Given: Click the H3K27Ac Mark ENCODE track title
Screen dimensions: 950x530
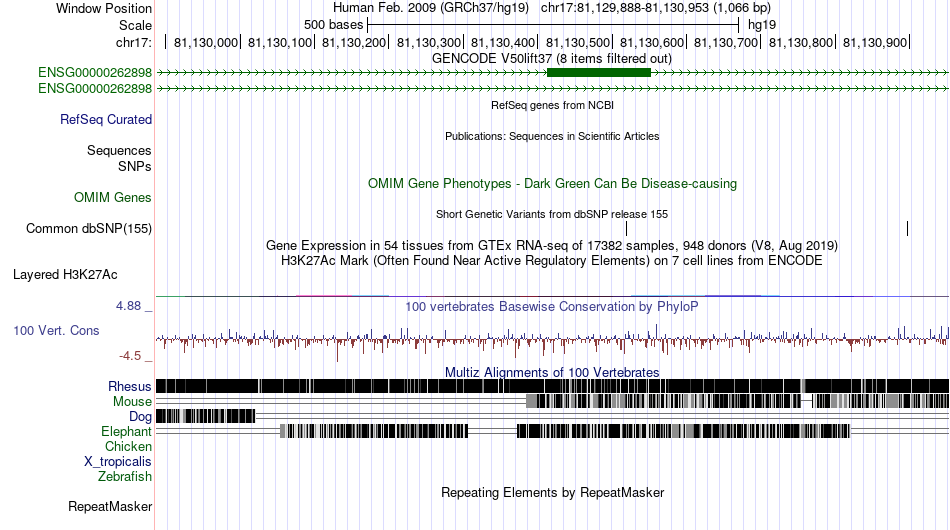Looking at the screenshot, I should (552, 260).
